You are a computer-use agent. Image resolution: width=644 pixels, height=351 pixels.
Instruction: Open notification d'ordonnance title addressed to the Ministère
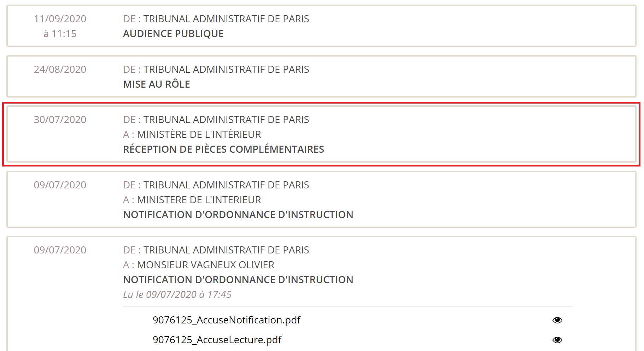[238, 215]
